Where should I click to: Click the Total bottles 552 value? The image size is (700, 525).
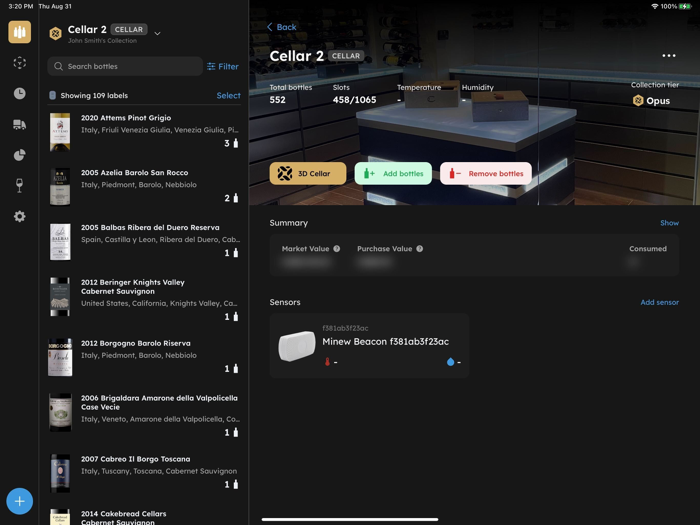[277, 100]
